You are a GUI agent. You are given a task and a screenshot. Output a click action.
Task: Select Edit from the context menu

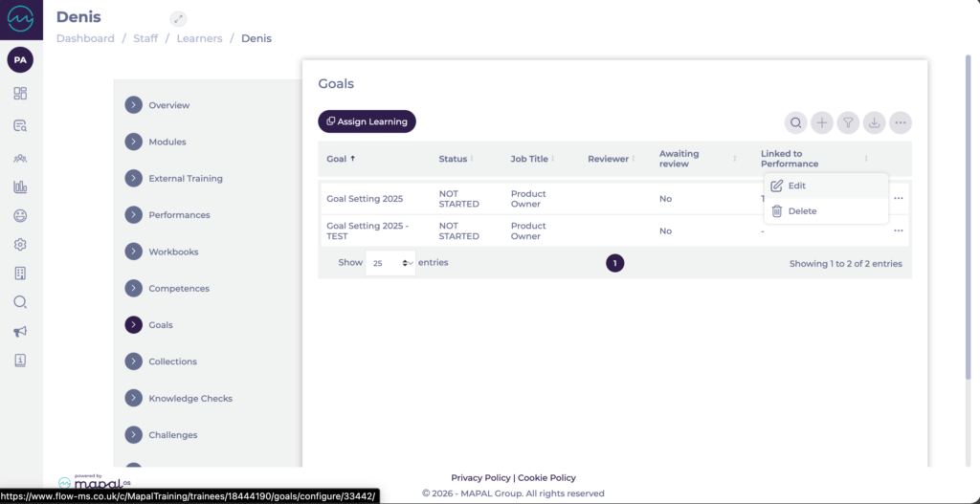click(x=796, y=186)
